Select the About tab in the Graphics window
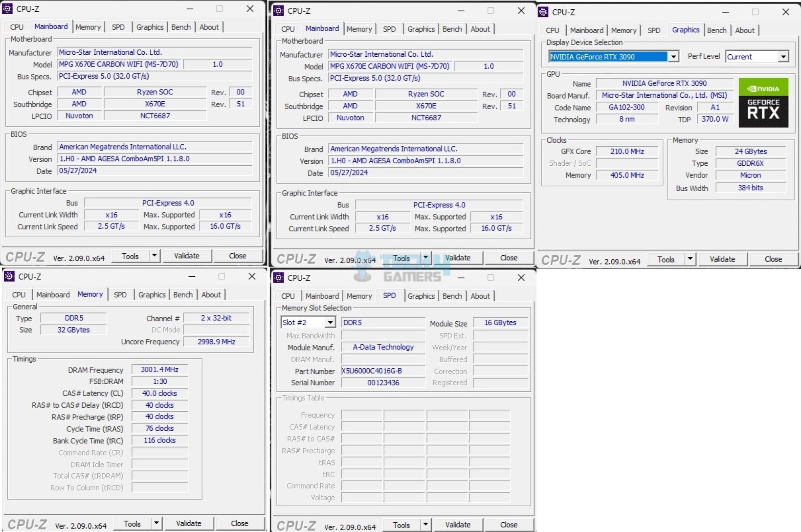Image resolution: width=801 pixels, height=532 pixels. (x=744, y=30)
